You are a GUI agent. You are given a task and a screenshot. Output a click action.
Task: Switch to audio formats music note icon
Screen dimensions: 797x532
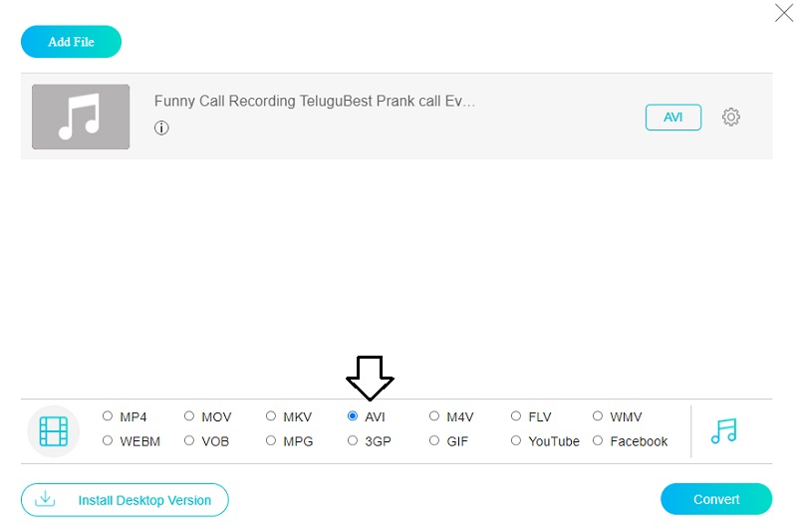click(724, 430)
